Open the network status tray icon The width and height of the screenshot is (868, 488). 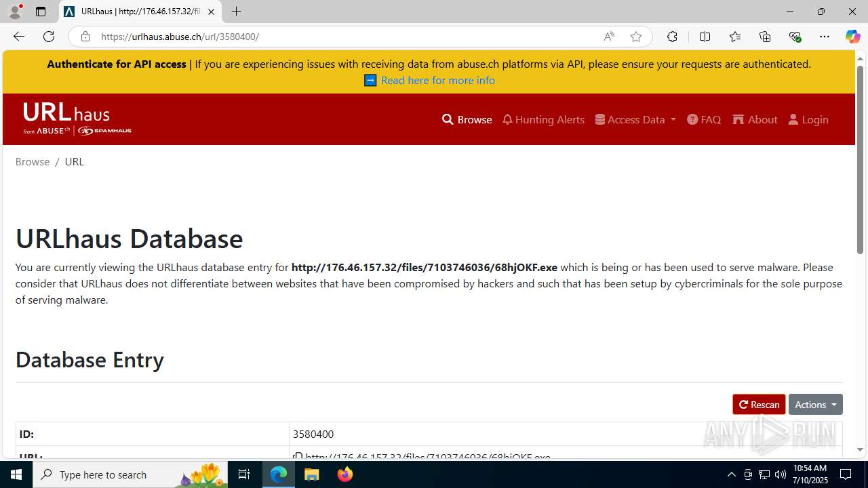coord(764,474)
